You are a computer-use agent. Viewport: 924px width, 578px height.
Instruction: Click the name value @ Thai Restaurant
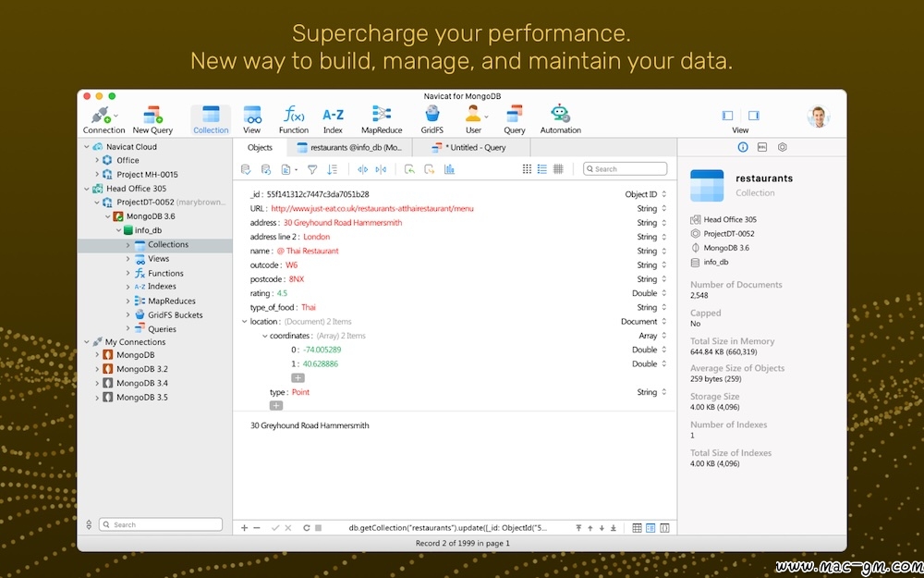coord(308,251)
